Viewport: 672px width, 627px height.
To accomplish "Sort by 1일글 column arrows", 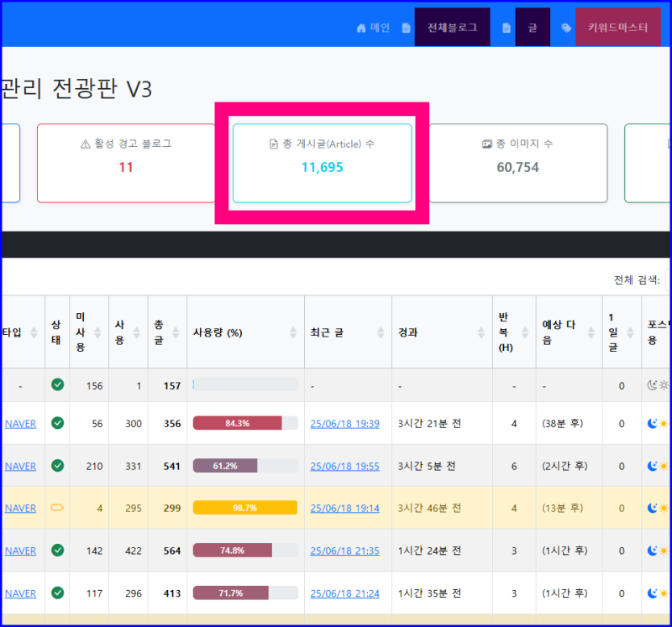I will click(630, 332).
